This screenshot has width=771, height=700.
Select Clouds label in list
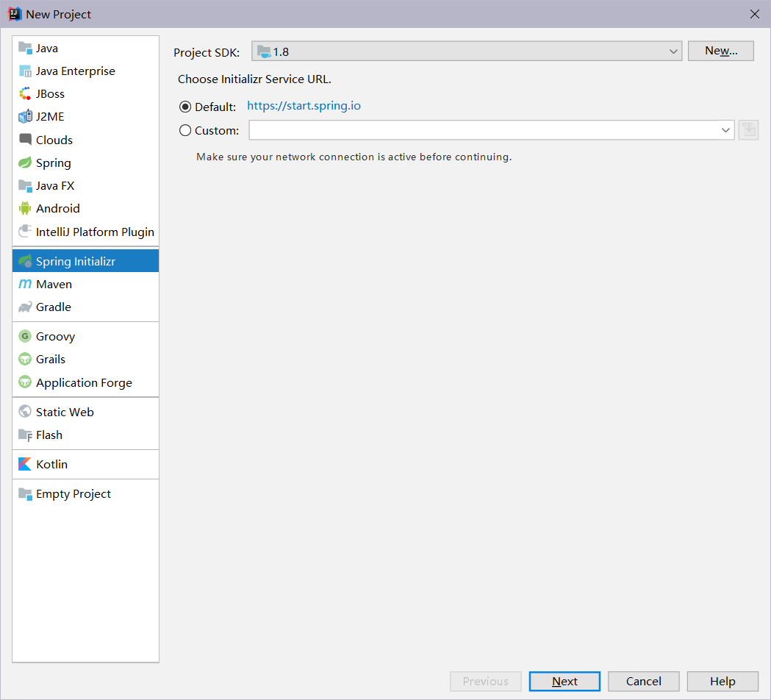pyautogui.click(x=54, y=140)
